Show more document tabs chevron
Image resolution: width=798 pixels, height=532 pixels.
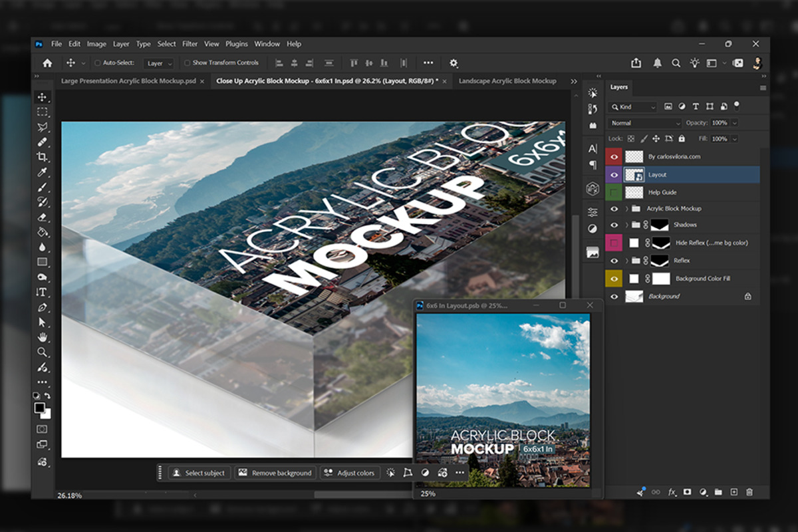574,81
